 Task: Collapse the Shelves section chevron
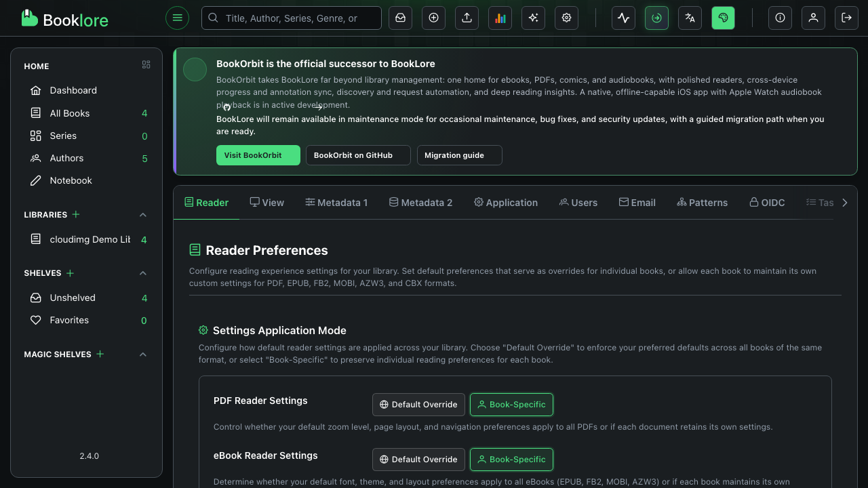click(x=143, y=273)
